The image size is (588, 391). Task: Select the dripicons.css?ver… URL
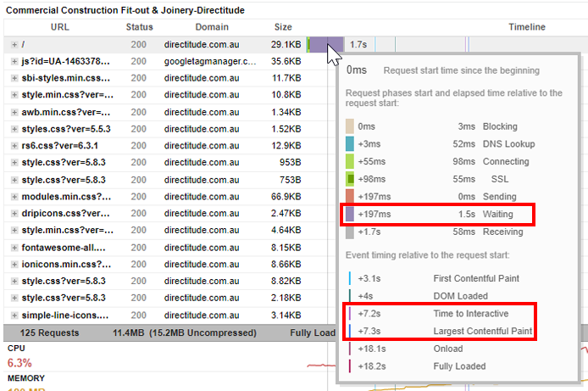click(x=65, y=214)
